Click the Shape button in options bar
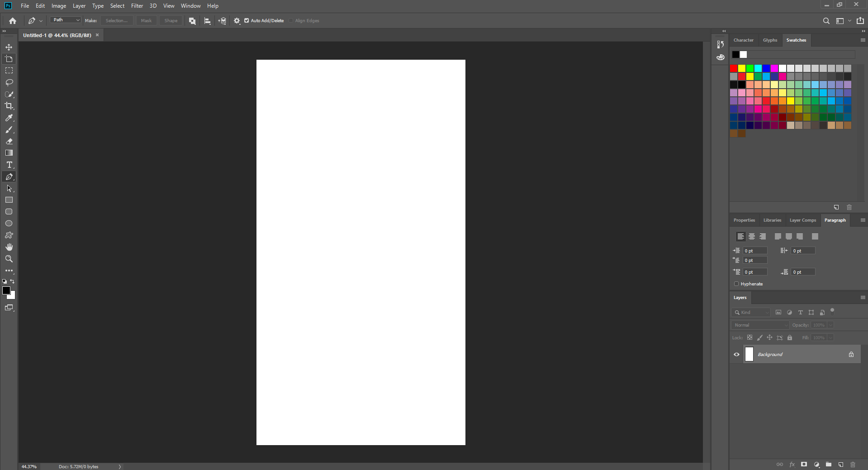The width and height of the screenshot is (868, 470). click(x=171, y=20)
